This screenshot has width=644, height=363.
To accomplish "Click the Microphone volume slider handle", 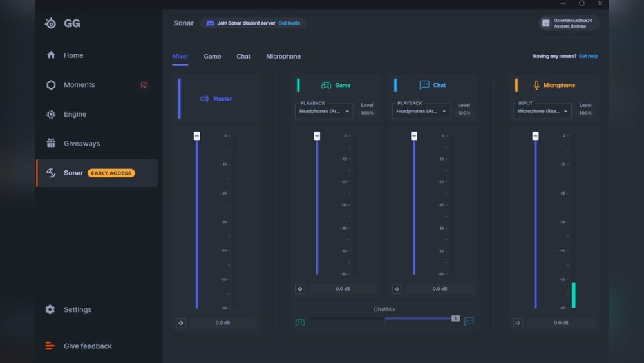I will click(535, 135).
